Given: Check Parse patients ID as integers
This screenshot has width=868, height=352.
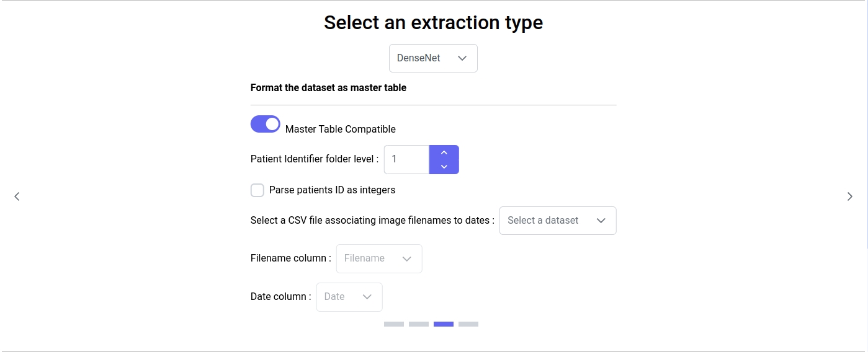Looking at the screenshot, I should (x=257, y=190).
